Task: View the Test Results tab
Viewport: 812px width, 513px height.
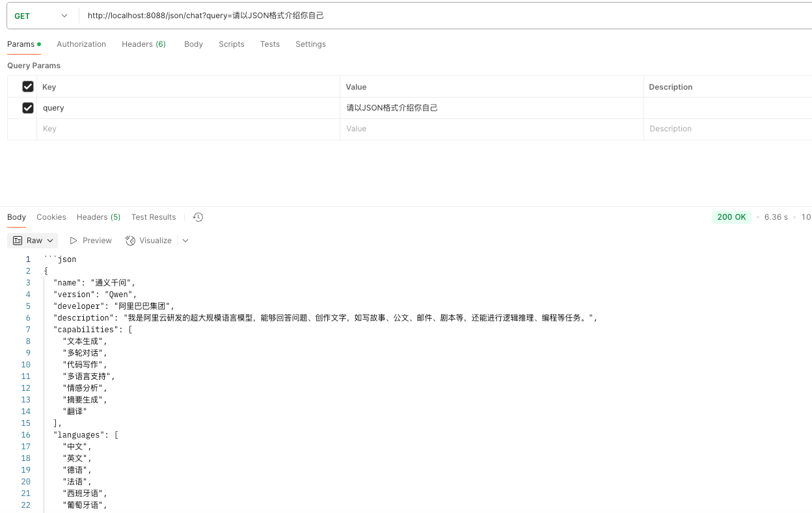Action: 154,217
